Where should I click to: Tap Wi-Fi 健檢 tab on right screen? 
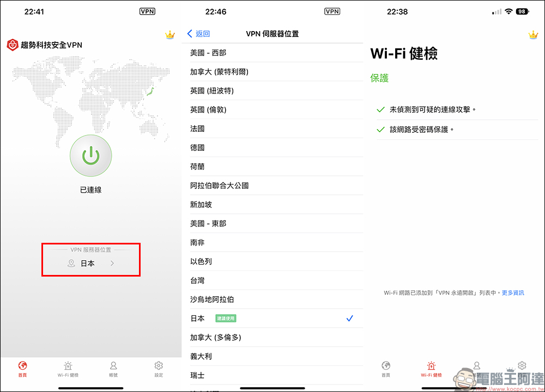(431, 369)
